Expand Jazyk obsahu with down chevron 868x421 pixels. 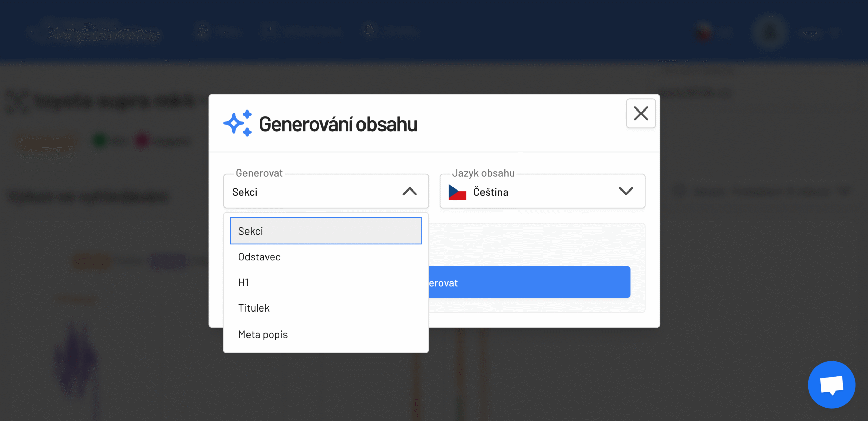(x=626, y=191)
